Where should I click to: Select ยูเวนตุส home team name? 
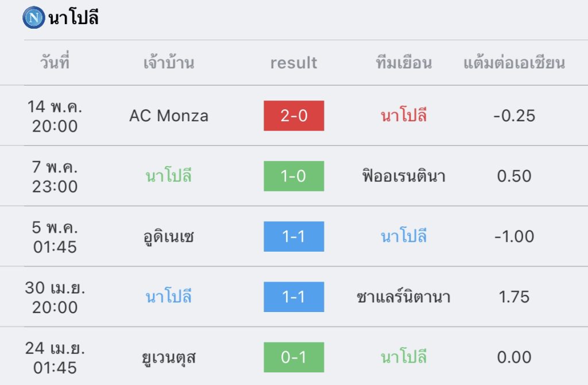(x=169, y=358)
